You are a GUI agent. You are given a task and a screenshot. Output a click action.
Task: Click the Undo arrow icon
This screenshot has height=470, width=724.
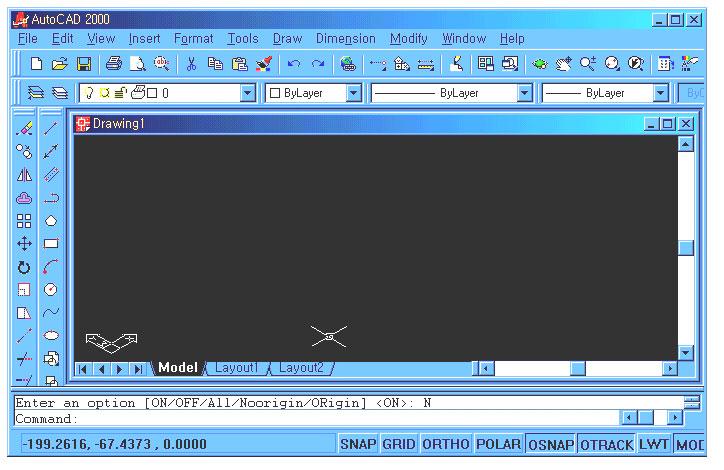(293, 64)
